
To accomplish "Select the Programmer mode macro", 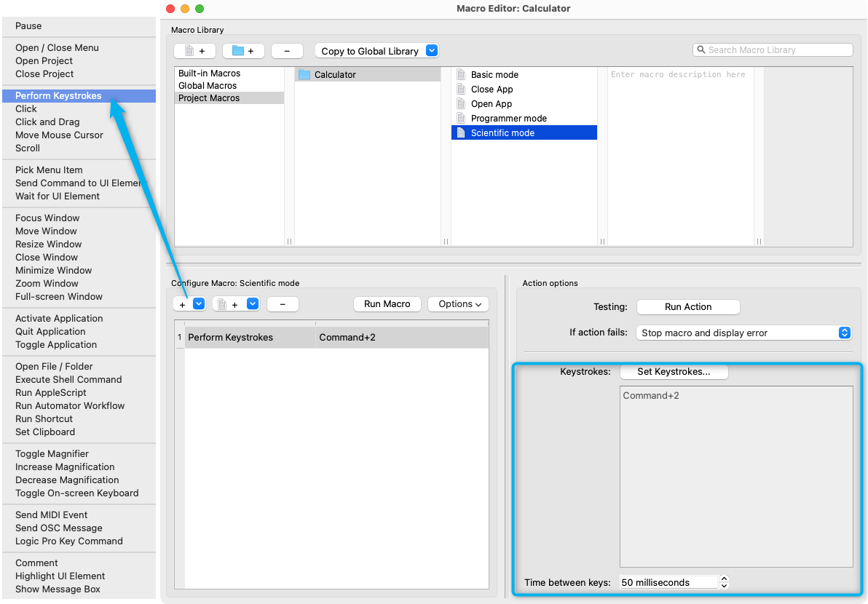I will coord(508,119).
